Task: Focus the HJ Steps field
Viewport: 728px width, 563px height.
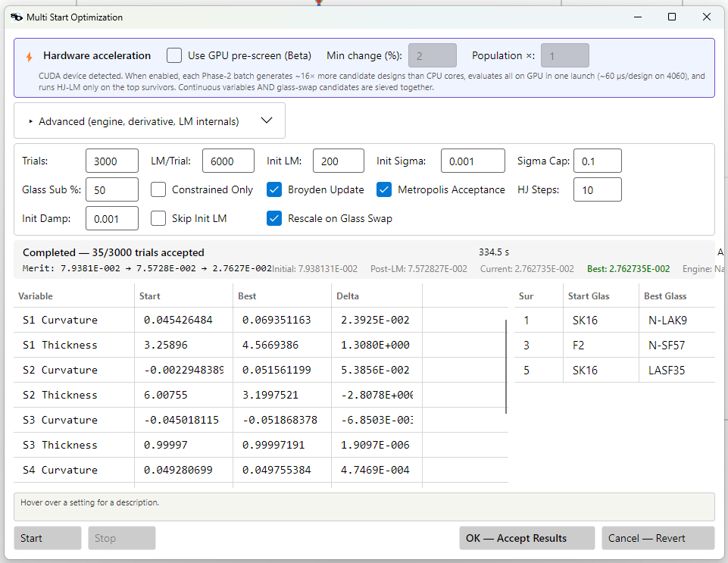Action: pyautogui.click(x=598, y=189)
